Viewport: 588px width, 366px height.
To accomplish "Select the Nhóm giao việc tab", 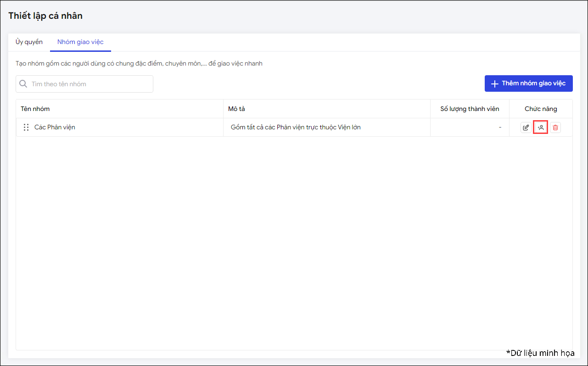I will point(80,42).
